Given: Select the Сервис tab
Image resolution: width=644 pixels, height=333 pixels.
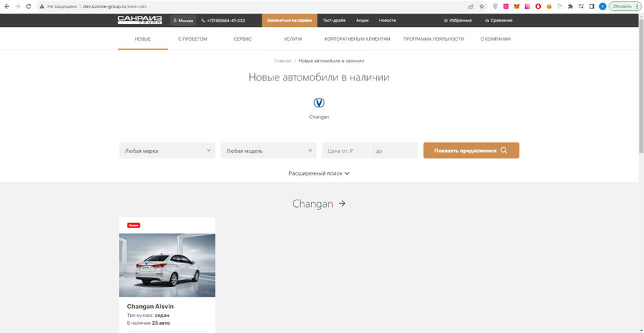Looking at the screenshot, I should pos(242,39).
